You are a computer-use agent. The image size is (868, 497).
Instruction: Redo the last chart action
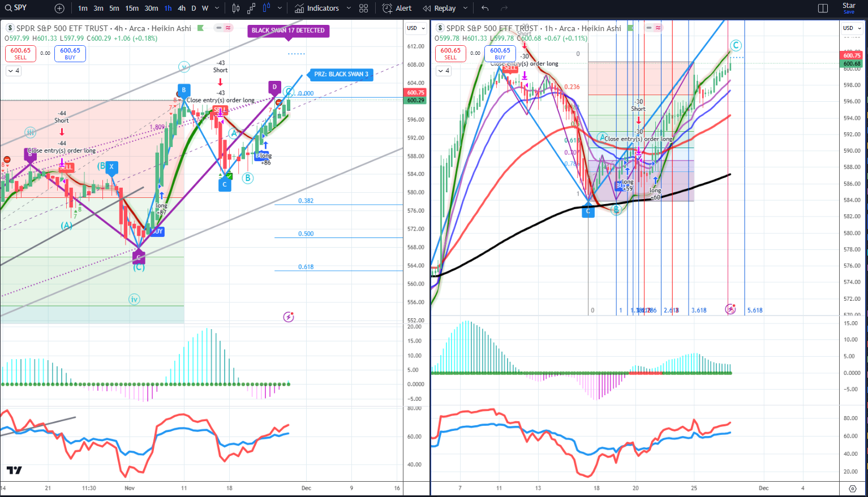pyautogui.click(x=504, y=8)
